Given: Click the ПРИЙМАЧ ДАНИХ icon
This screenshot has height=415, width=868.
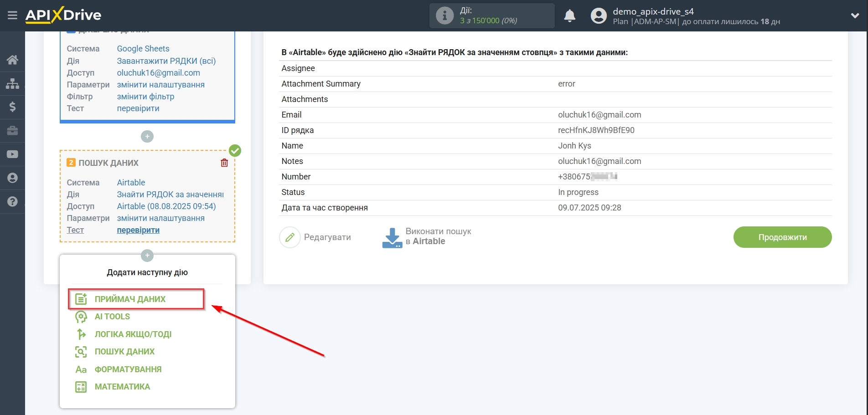Looking at the screenshot, I should click(81, 299).
